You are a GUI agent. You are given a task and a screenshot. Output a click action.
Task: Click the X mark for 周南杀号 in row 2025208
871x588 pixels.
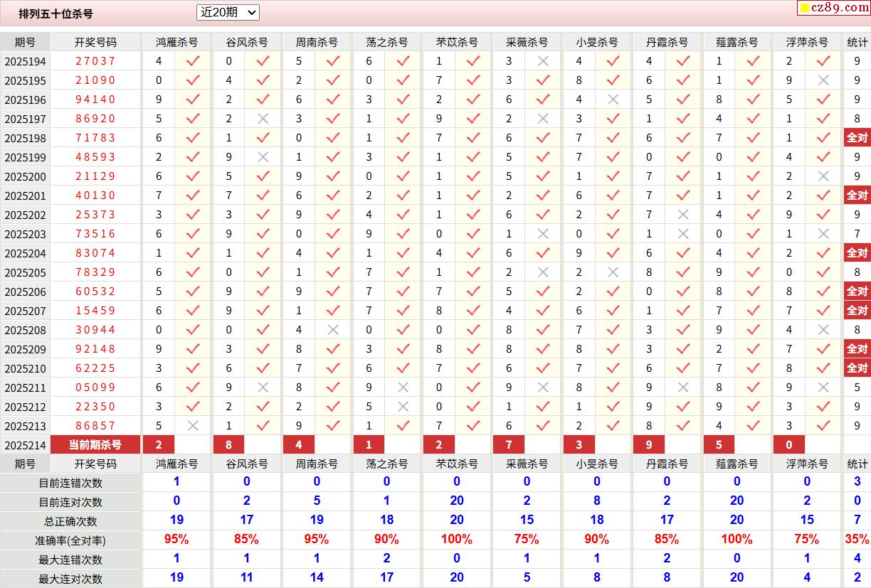tap(333, 330)
